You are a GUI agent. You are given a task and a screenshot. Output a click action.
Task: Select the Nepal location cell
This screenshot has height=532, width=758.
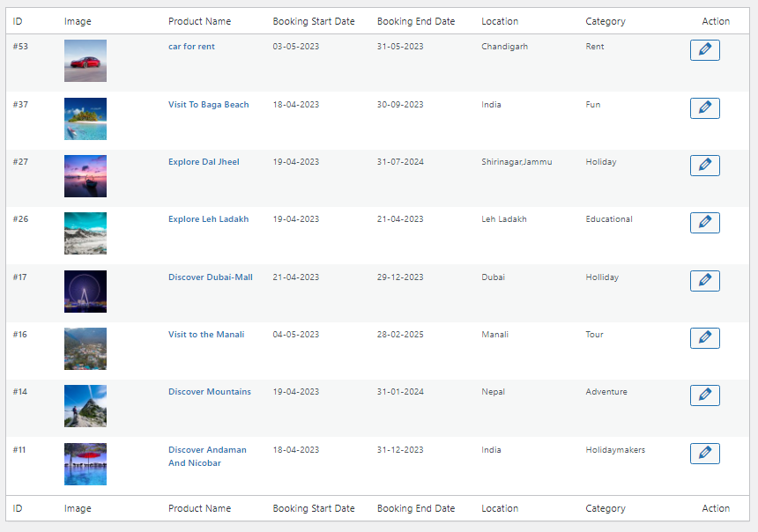[493, 391]
